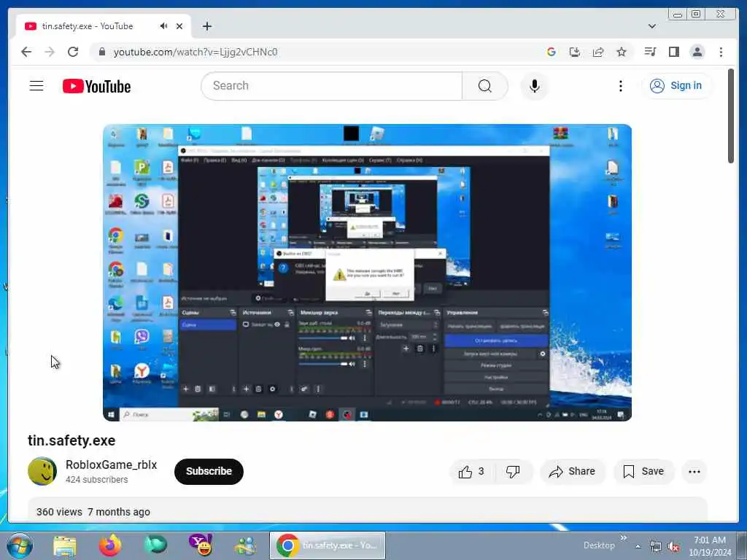This screenshot has width=747, height=560.
Task: Open more actions ellipsis button
Action: (694, 472)
